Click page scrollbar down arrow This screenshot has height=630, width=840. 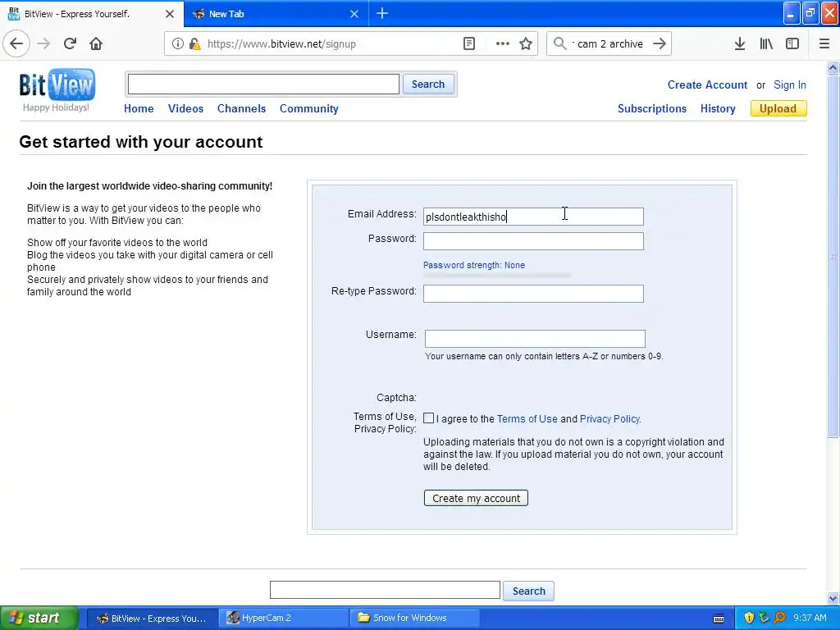coord(833,598)
